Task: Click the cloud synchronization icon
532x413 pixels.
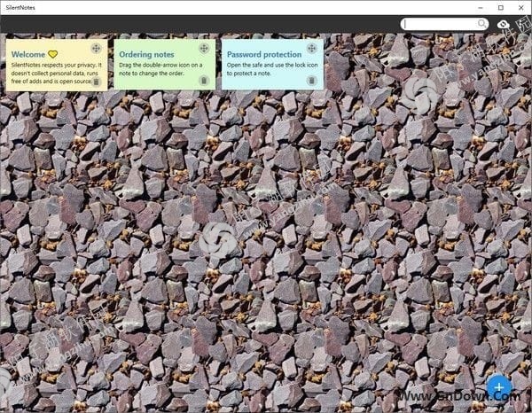Action: click(504, 24)
